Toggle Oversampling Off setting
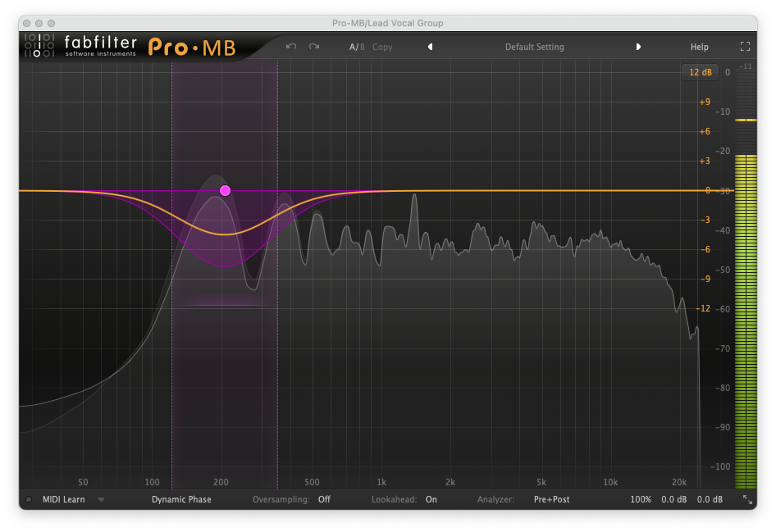 pyautogui.click(x=324, y=499)
